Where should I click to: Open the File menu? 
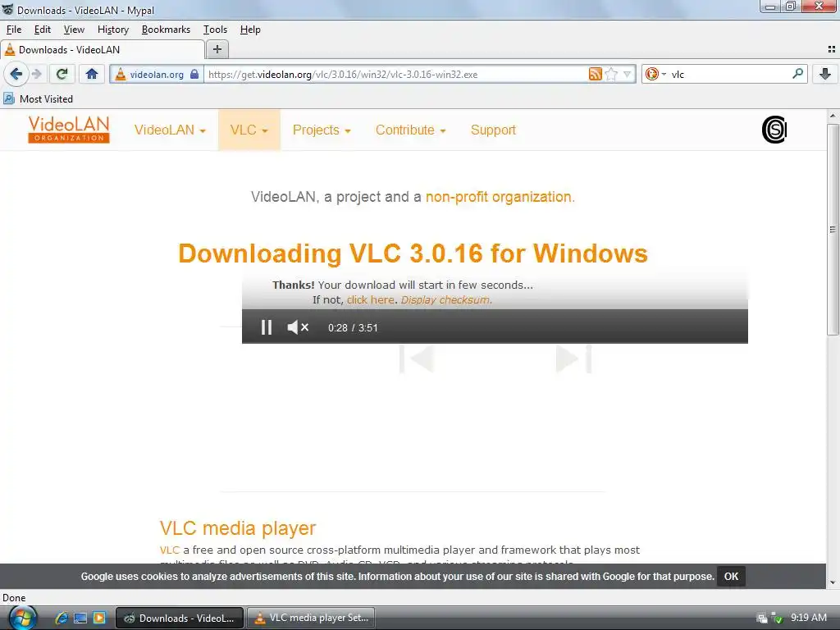[14, 30]
